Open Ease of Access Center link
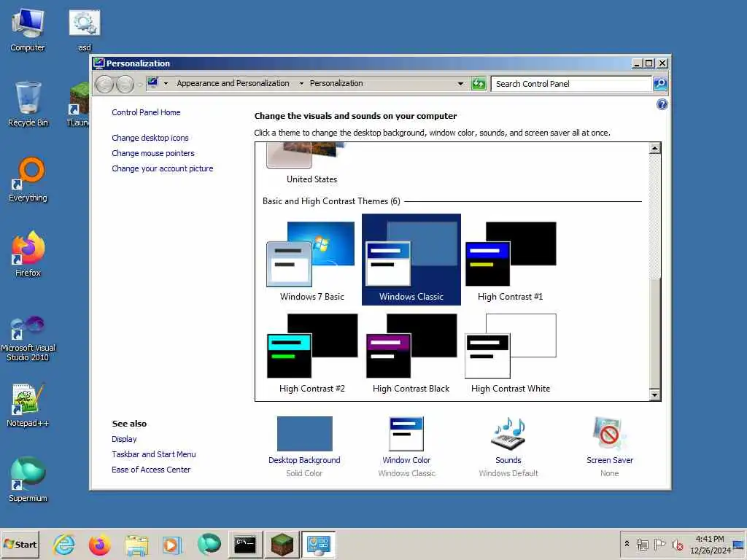The width and height of the screenshot is (747, 560). point(151,470)
